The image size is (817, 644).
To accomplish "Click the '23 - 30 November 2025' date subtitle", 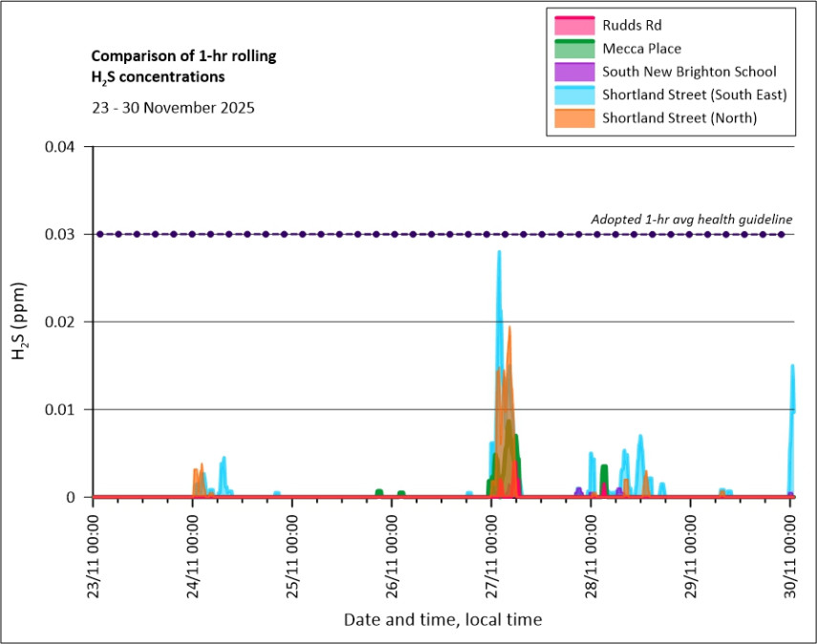I will tap(172, 108).
